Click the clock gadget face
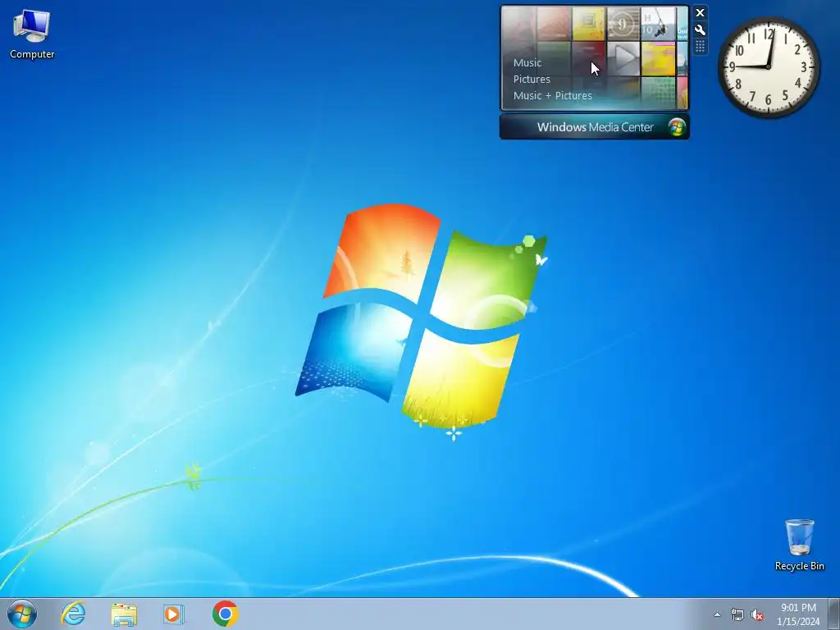This screenshot has width=840, height=630. pyautogui.click(x=768, y=67)
